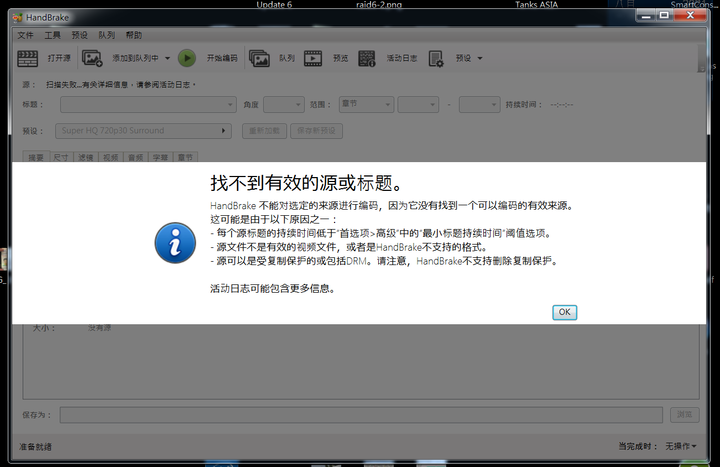Open the File (文件) menu
Screen dimensions: 720x467
pos(26,35)
